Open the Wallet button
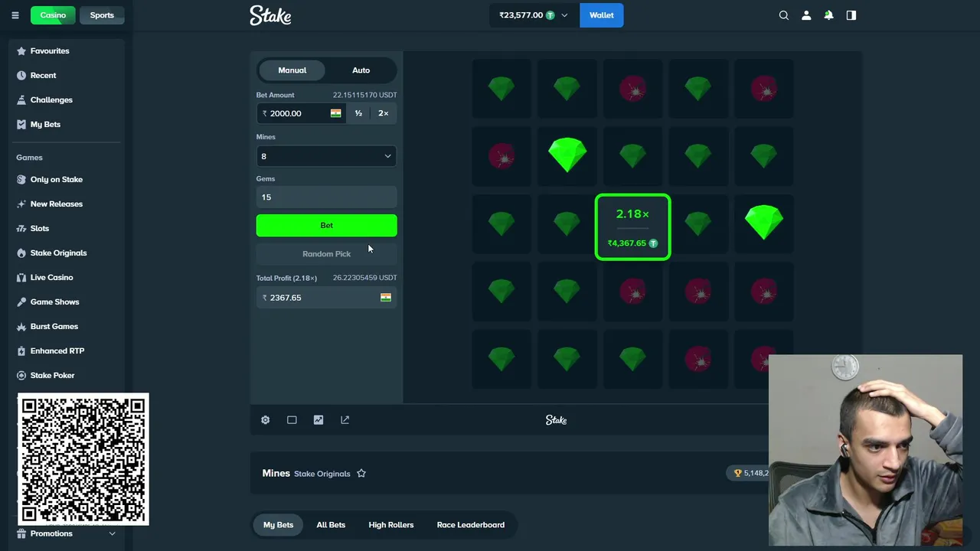980x551 pixels. coord(602,15)
